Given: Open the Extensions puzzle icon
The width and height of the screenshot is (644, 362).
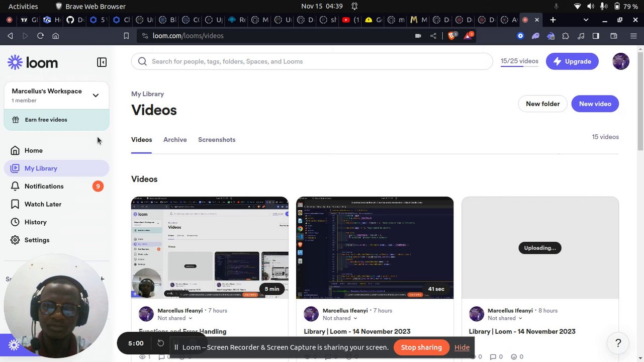Looking at the screenshot, I should click(x=566, y=36).
